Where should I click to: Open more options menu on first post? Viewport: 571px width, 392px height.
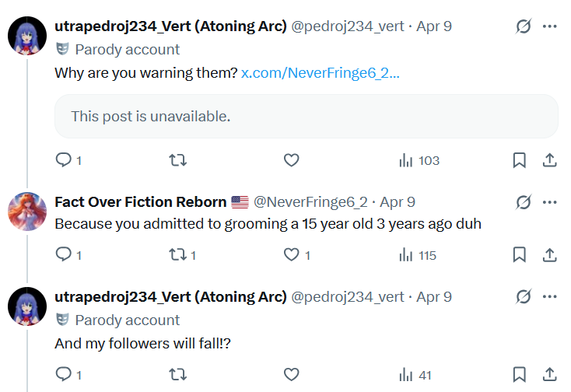click(x=549, y=26)
